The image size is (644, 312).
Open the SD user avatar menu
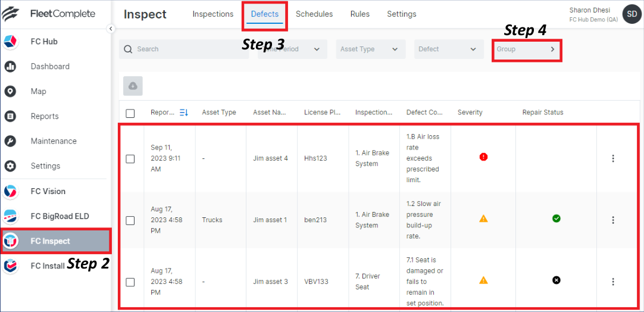click(632, 14)
